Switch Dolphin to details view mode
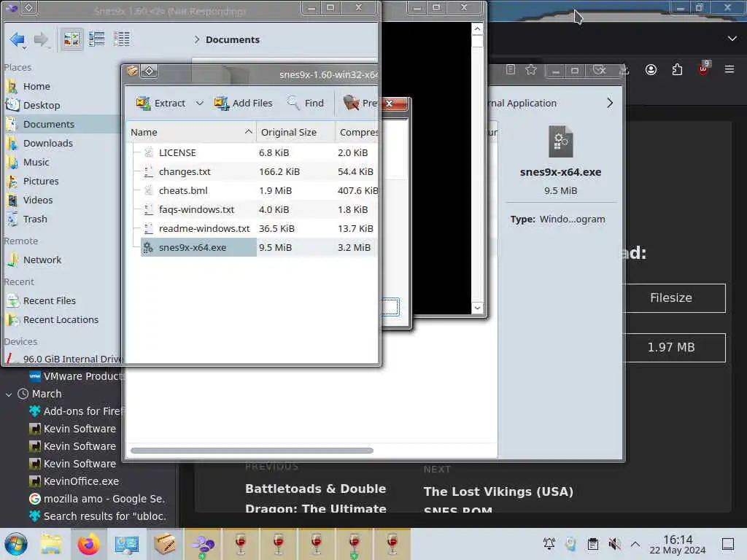 122,39
